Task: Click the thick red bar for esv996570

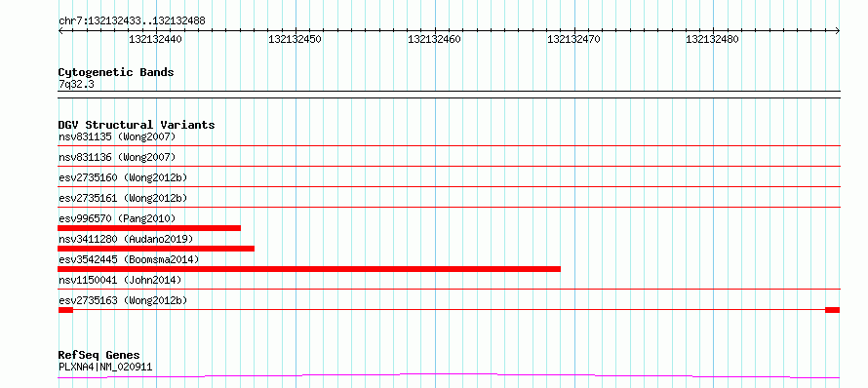Action: 149,228
